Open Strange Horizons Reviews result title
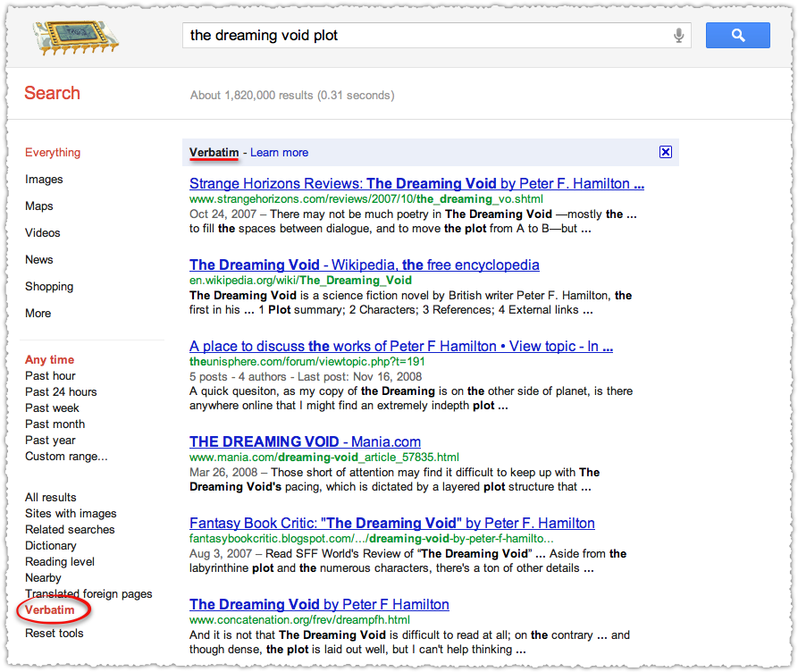 click(416, 183)
